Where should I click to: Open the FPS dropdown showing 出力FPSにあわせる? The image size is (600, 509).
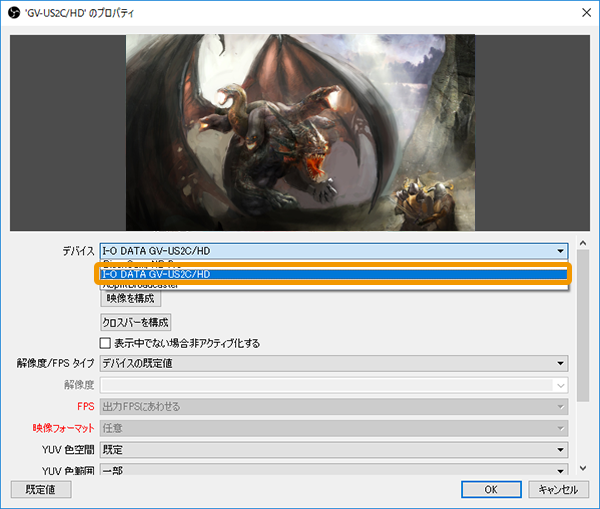(334, 406)
